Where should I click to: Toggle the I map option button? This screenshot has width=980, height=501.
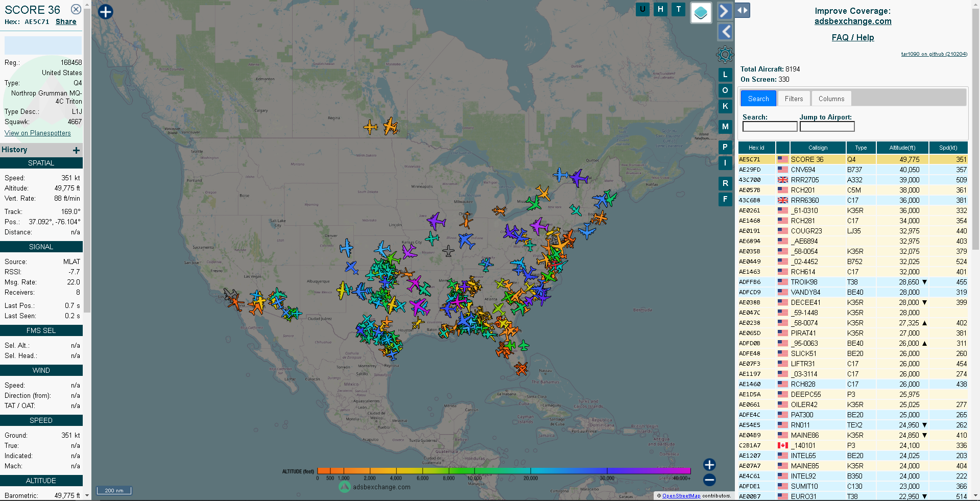click(x=725, y=163)
